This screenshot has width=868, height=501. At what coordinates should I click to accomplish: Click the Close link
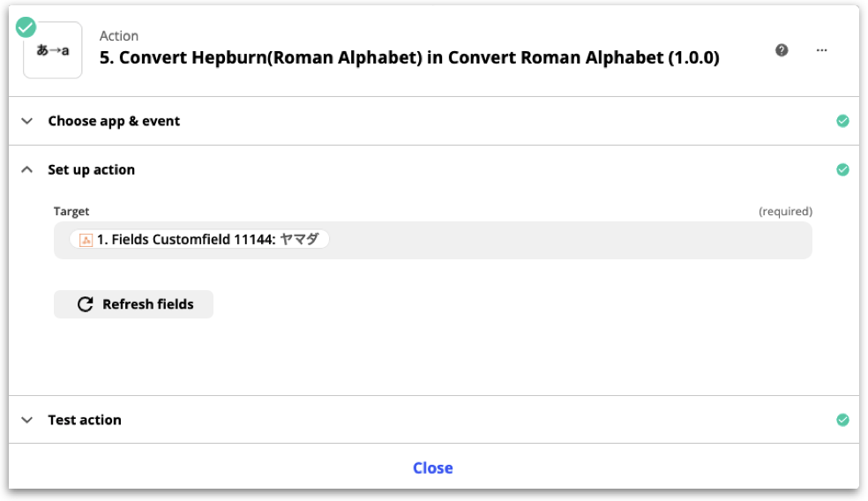[x=433, y=467]
